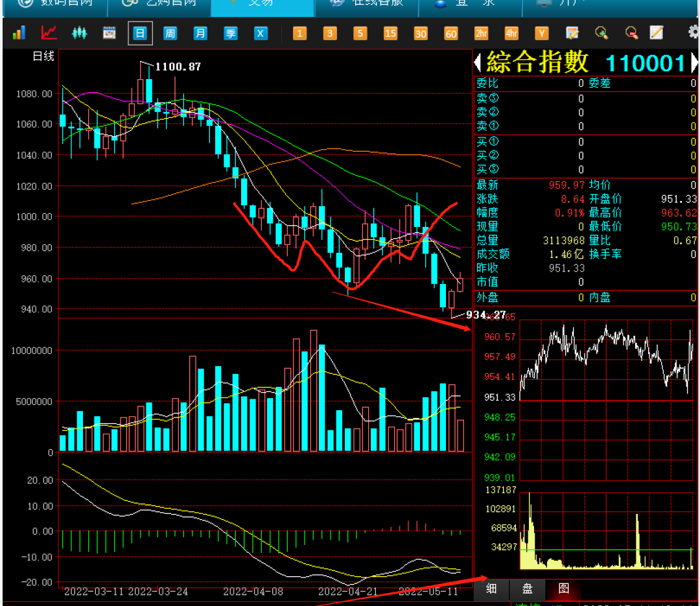Zoom in with the magnifier plus icon
Viewport: 700px width, 606px height.
(601, 33)
